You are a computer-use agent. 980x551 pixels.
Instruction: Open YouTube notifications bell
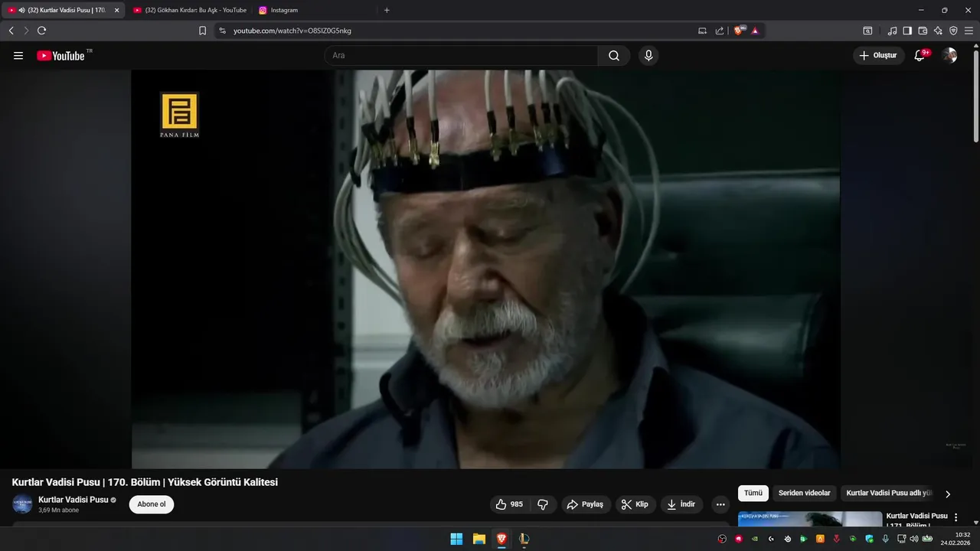[921, 55]
